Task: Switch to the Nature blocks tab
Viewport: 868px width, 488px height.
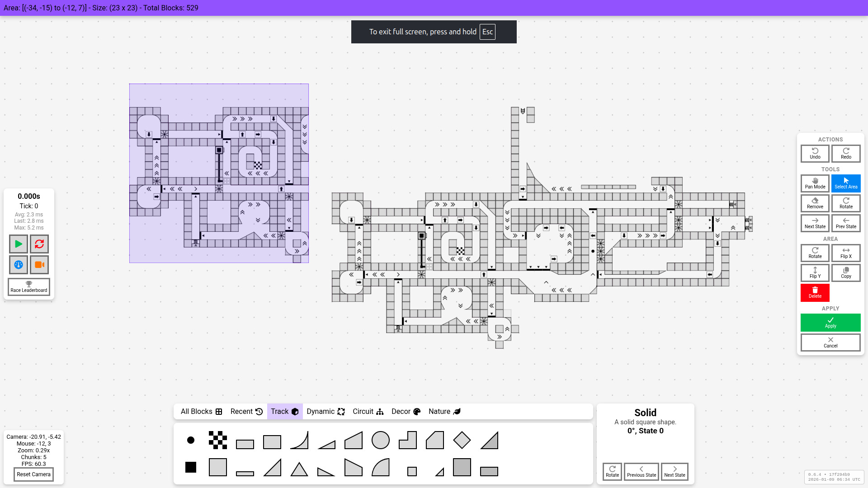Action: tap(443, 411)
